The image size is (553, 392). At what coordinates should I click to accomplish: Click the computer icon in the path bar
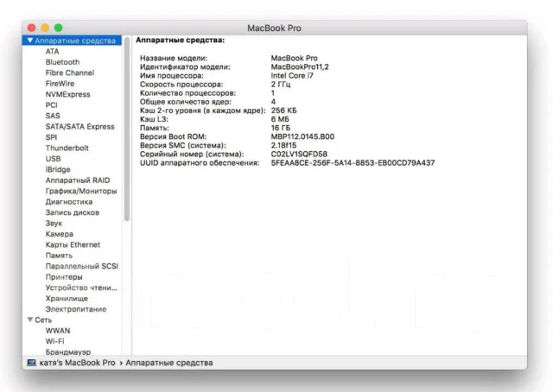pos(31,363)
